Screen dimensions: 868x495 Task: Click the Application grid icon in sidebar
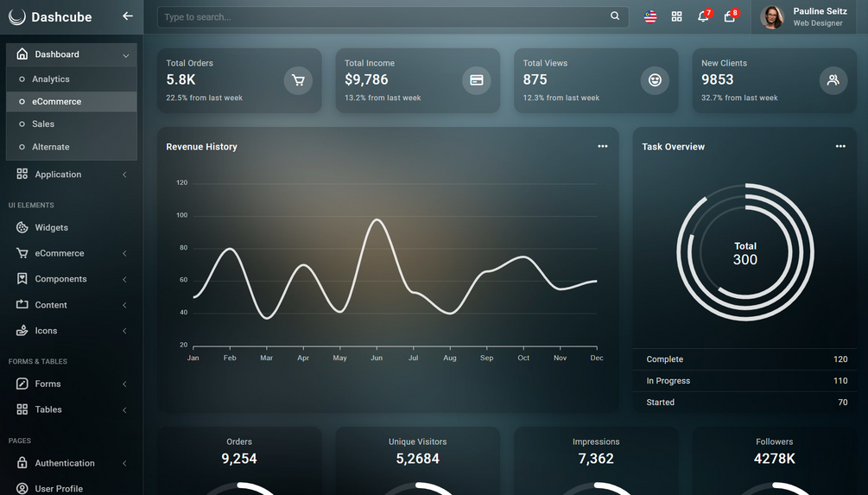[22, 174]
